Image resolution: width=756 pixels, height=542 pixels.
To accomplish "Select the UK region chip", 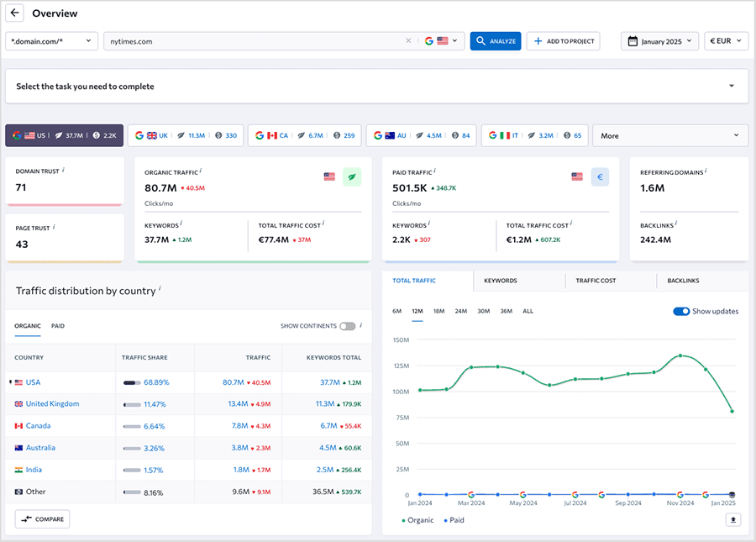I will pos(186,135).
